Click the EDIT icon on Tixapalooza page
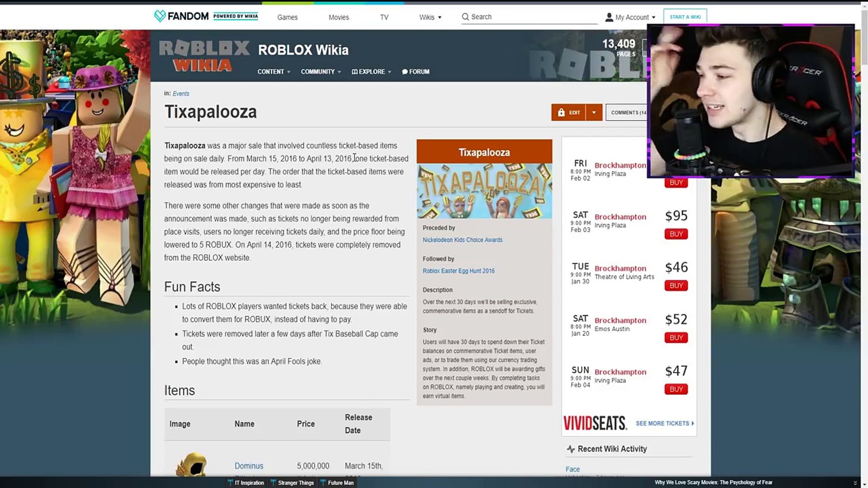Image resolution: width=868 pixels, height=488 pixels. click(568, 112)
